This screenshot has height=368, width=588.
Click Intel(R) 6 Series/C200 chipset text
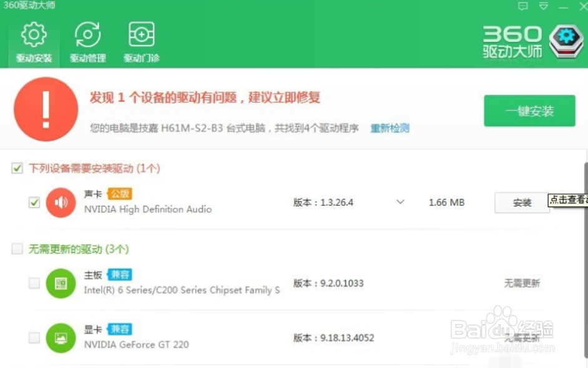tap(182, 290)
